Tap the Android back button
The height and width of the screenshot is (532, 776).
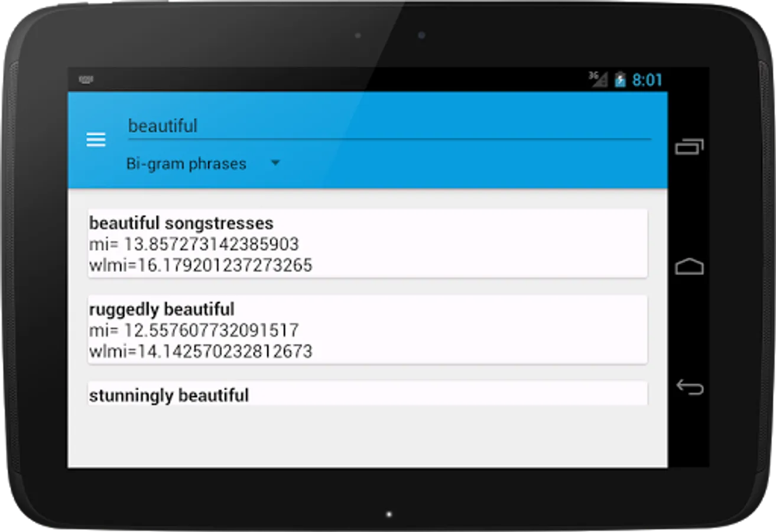pyautogui.click(x=689, y=387)
